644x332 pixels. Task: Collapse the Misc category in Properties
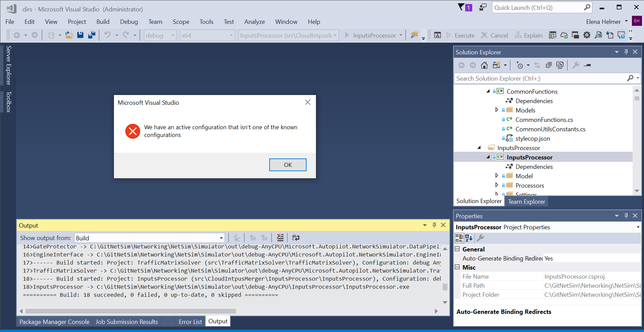tap(457, 267)
